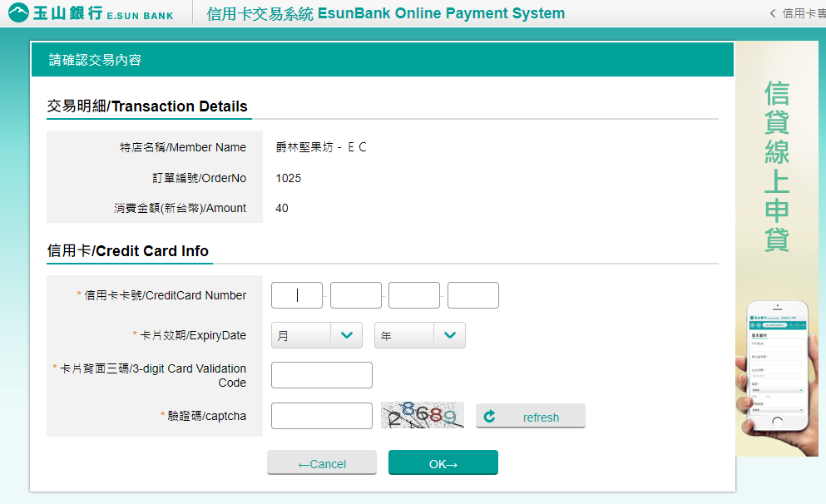Click the 卡片效期/ExpiryDate label

(x=193, y=335)
